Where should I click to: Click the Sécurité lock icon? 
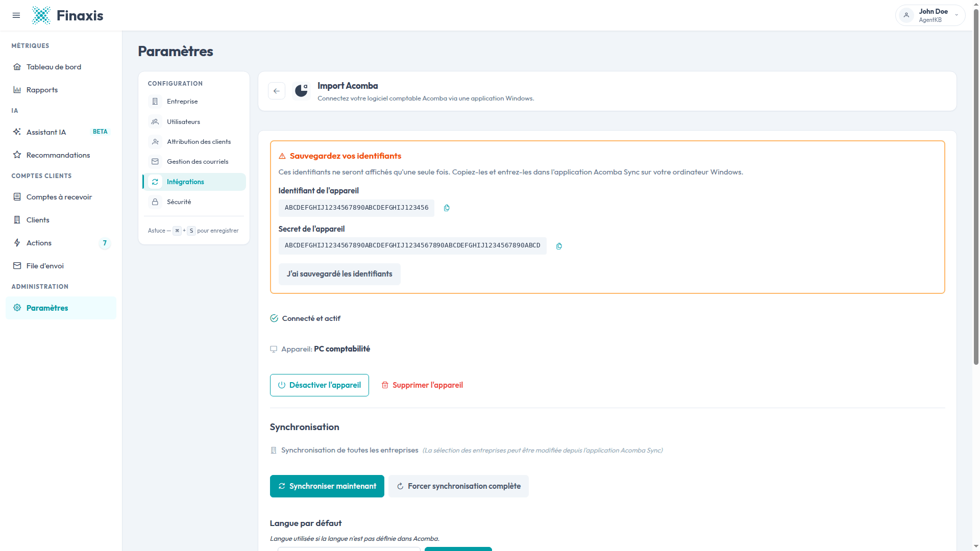(x=155, y=202)
